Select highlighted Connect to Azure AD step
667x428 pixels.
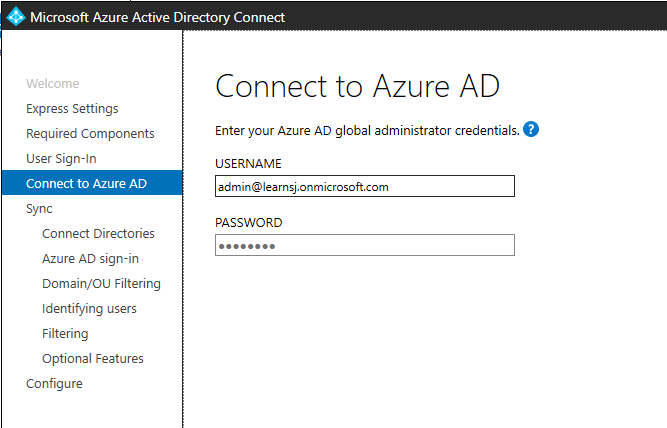[86, 184]
